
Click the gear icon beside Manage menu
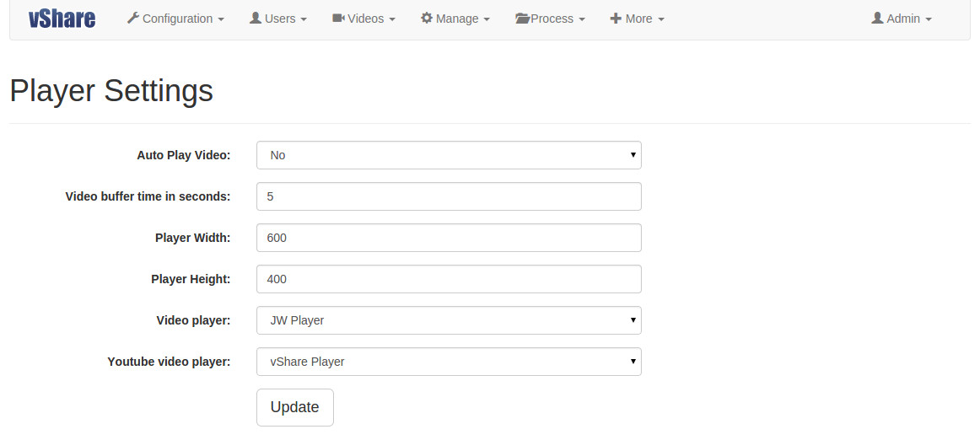tap(427, 19)
